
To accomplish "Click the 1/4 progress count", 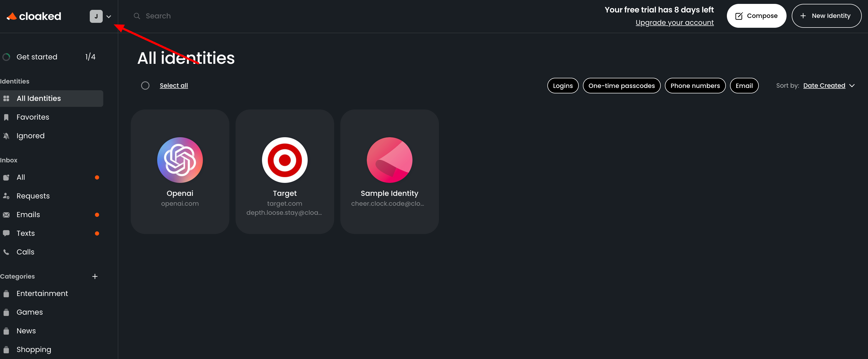I will click(90, 57).
